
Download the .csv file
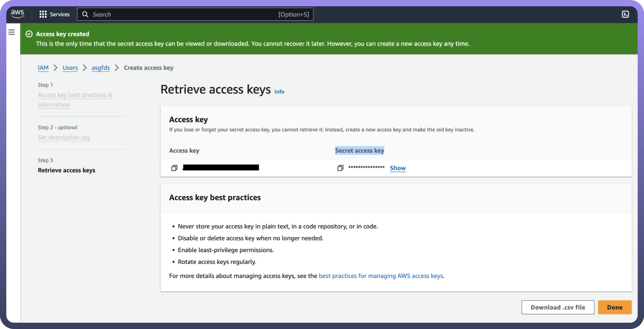pos(557,307)
